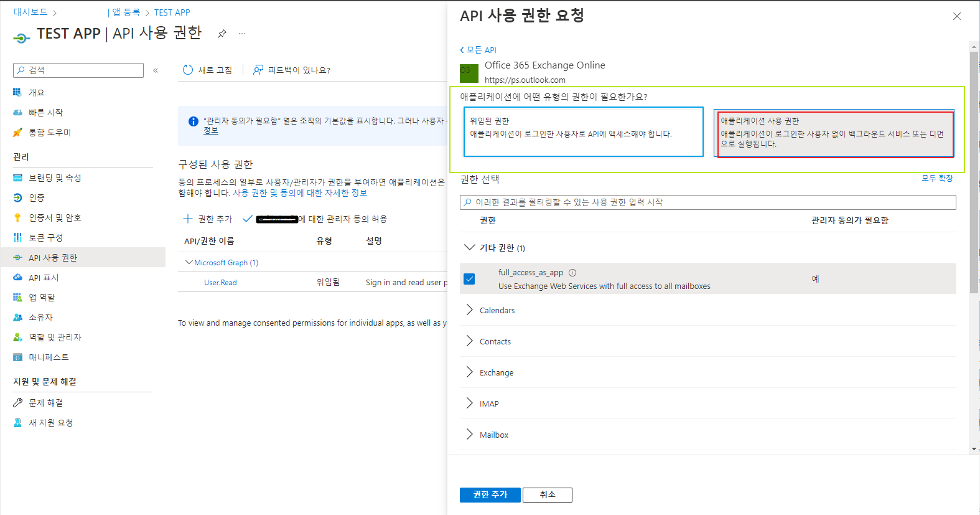Screen dimensions: 980x515
Task: Click 모두 확장 expand all link
Action: [x=937, y=178]
